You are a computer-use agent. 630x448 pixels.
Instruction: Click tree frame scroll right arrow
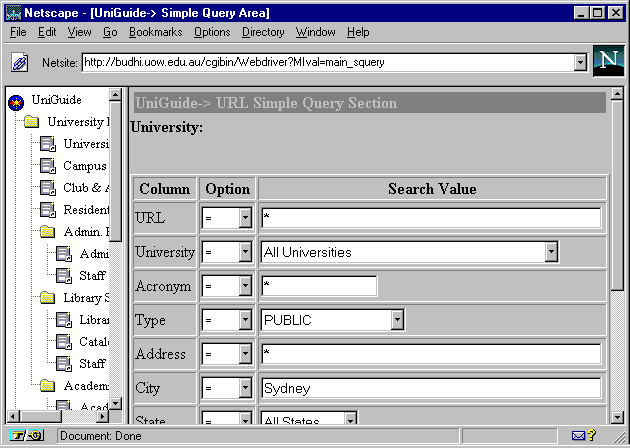tap(102, 416)
